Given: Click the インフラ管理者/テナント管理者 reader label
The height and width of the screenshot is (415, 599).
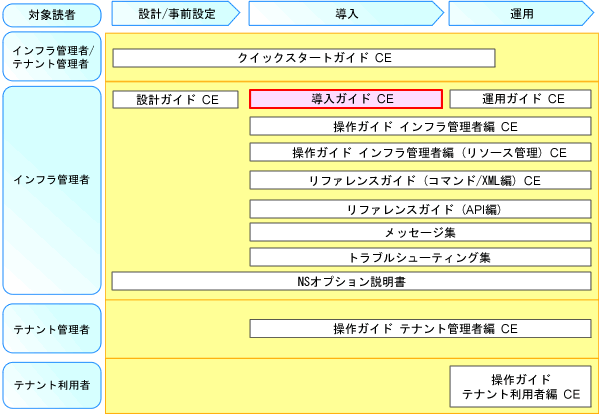Looking at the screenshot, I should click(52, 56).
